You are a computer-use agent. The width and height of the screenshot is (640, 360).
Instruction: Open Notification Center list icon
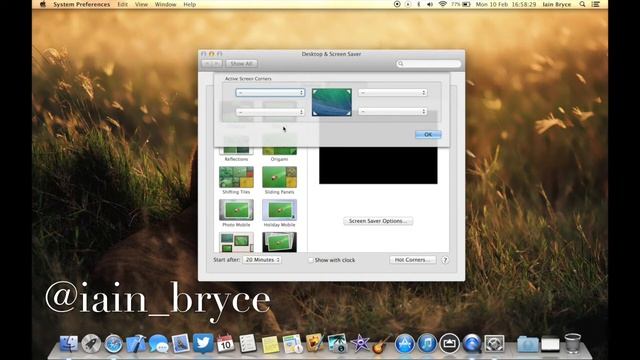click(596, 4)
